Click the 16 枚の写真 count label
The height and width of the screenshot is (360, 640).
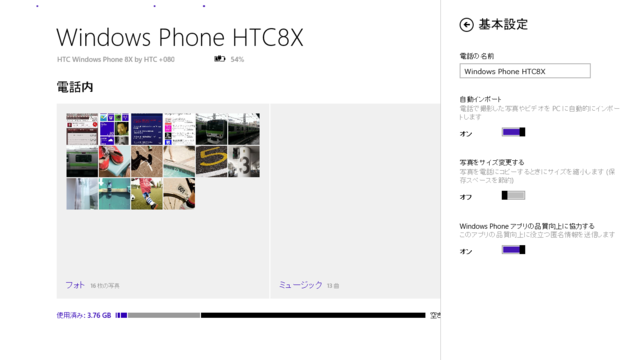coord(105,286)
